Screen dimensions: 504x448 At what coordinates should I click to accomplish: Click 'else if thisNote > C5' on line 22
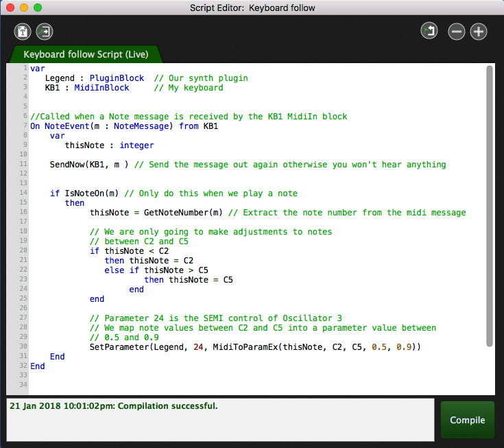(156, 270)
